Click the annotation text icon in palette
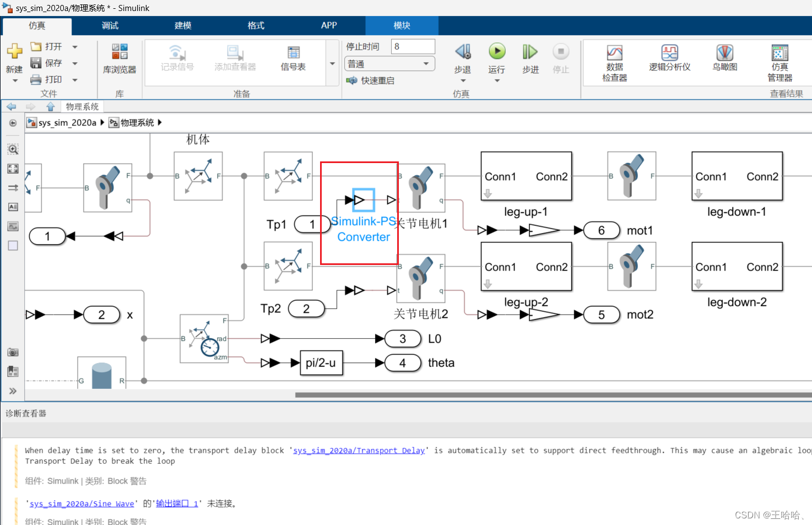The height and width of the screenshot is (525, 812). pos(13,207)
